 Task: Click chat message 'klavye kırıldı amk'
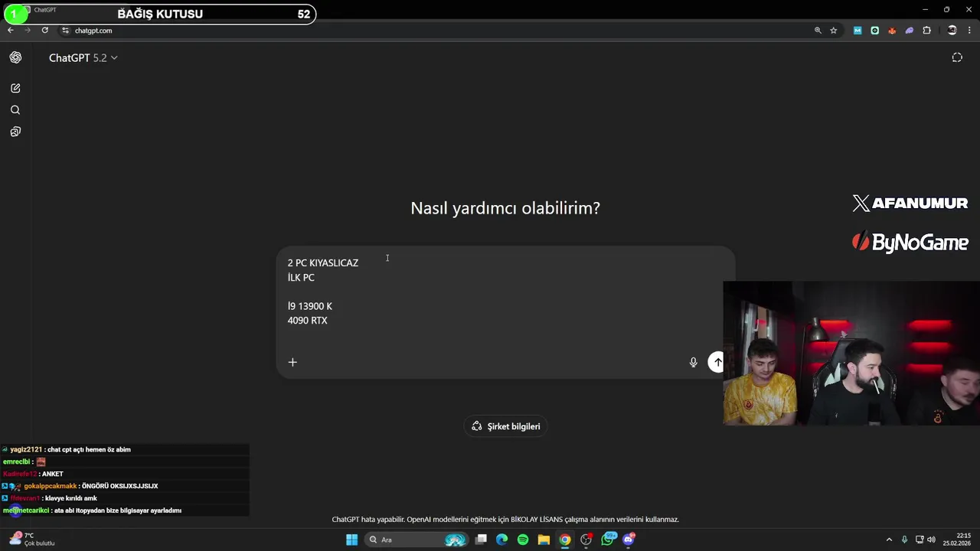coord(70,498)
